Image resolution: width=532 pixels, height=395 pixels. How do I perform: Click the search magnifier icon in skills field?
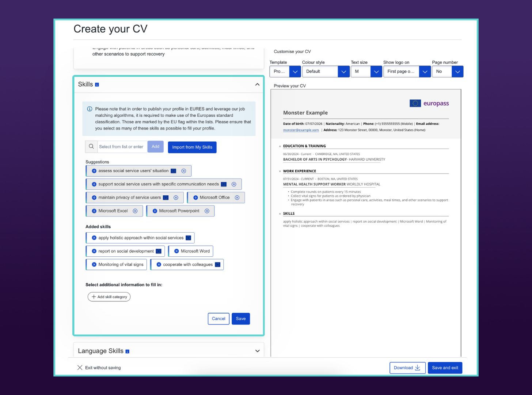[x=91, y=147]
